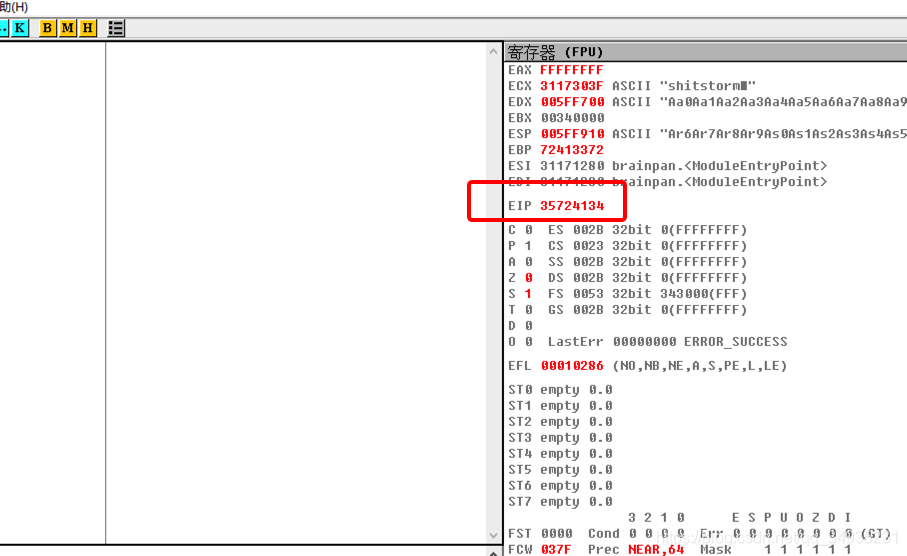Click the EFL condition list (NO,NB,NE,A,S,PE,L,LE)
Screen dimensions: 907x556
[x=700, y=366]
